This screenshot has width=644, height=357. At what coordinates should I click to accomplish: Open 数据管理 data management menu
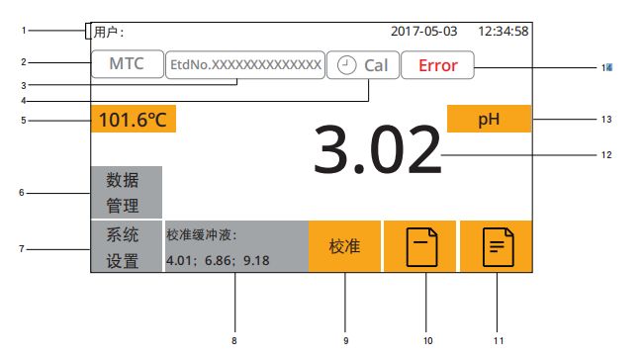[127, 192]
